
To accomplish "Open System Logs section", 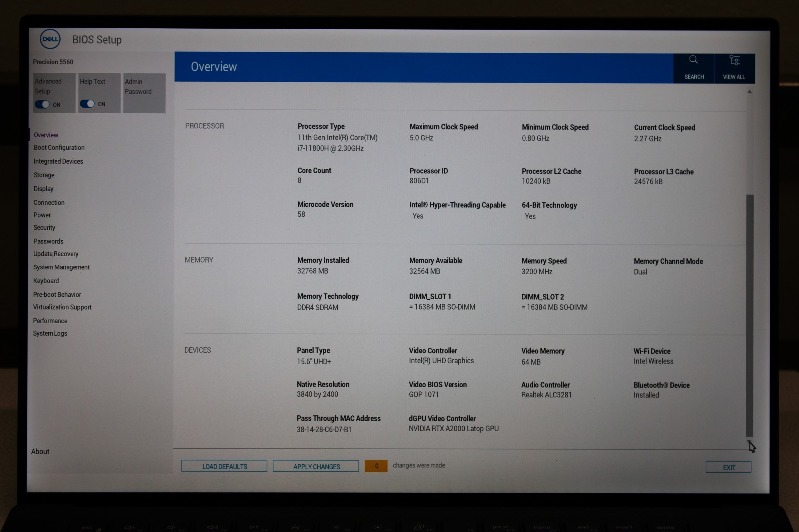I will click(x=50, y=333).
